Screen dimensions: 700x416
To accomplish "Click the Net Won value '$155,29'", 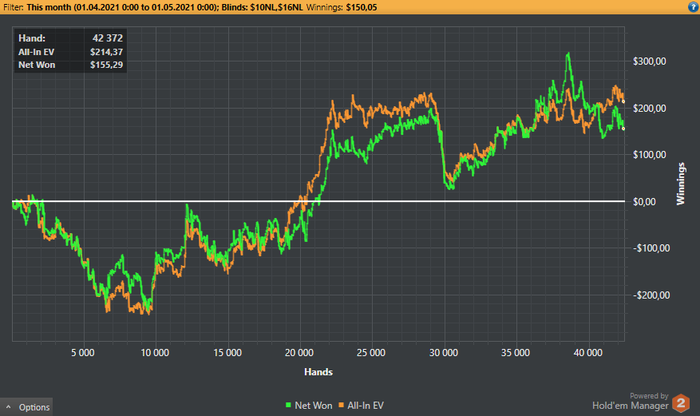I will click(x=106, y=65).
